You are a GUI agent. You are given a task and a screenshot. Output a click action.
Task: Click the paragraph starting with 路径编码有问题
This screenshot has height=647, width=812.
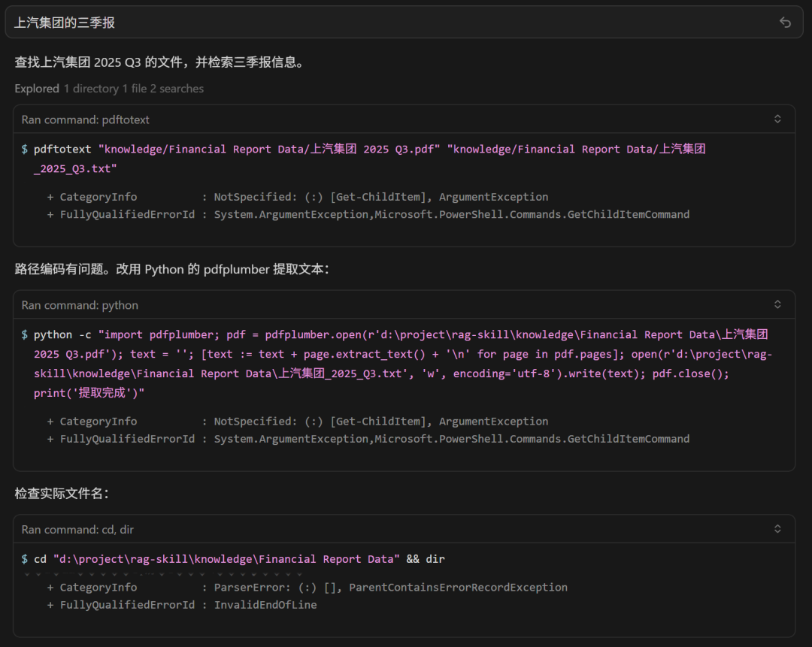pyautogui.click(x=171, y=269)
